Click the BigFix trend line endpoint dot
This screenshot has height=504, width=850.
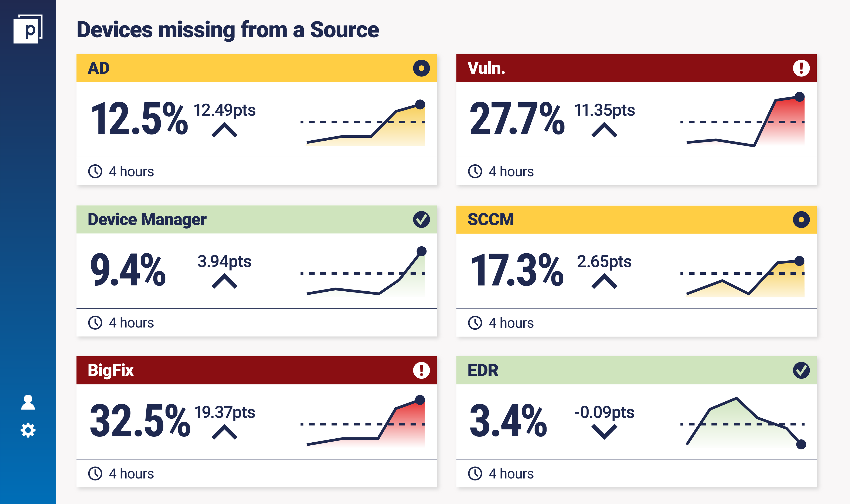pyautogui.click(x=420, y=400)
